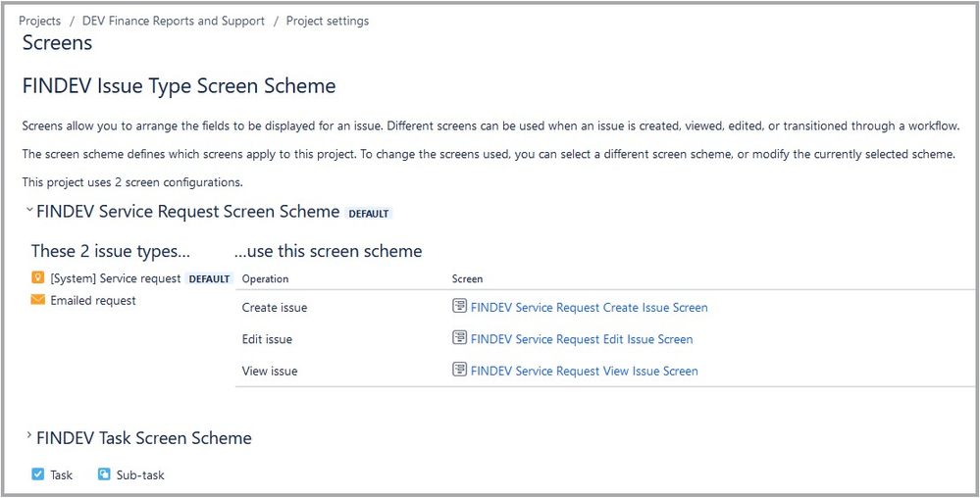Open FINDEV Service Request Edit Issue Screen

pyautogui.click(x=582, y=339)
